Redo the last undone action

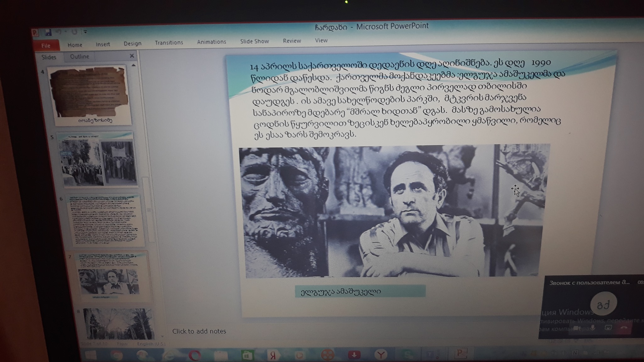pyautogui.click(x=75, y=32)
